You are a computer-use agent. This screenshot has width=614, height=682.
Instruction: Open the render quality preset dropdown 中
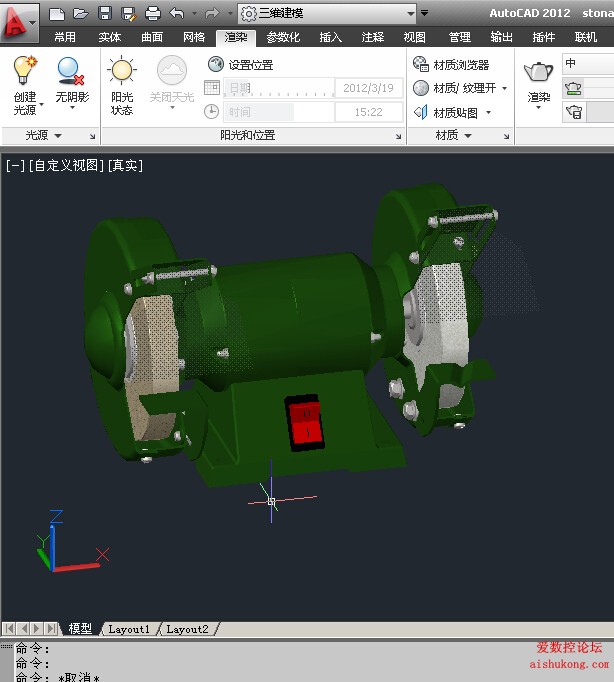click(x=587, y=64)
